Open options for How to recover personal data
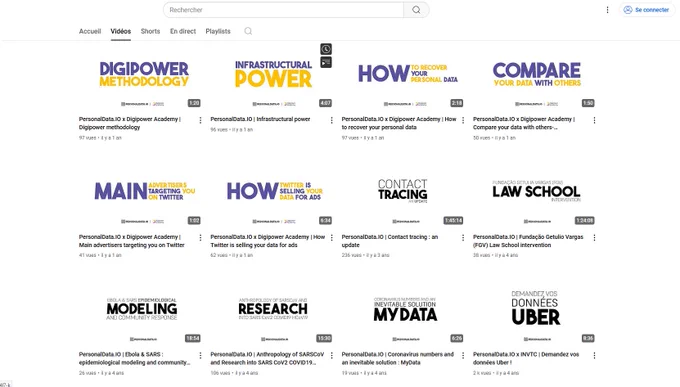Viewport: 680px width, 387px height. (x=463, y=120)
